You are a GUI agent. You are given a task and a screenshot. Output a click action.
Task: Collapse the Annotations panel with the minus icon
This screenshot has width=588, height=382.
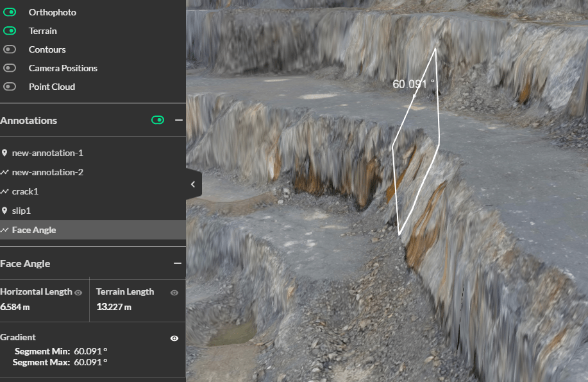click(178, 120)
